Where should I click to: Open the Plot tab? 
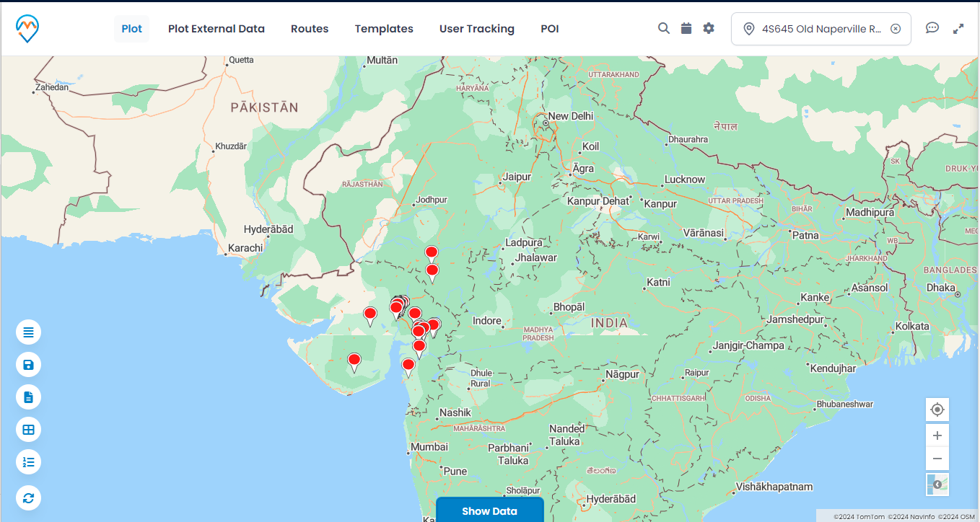point(131,29)
